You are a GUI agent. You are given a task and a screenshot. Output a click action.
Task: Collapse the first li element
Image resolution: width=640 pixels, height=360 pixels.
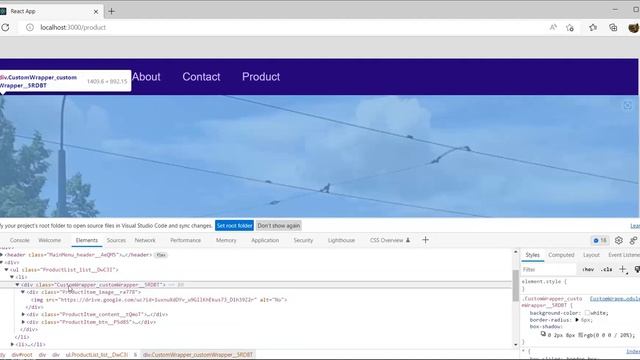(x=12, y=277)
